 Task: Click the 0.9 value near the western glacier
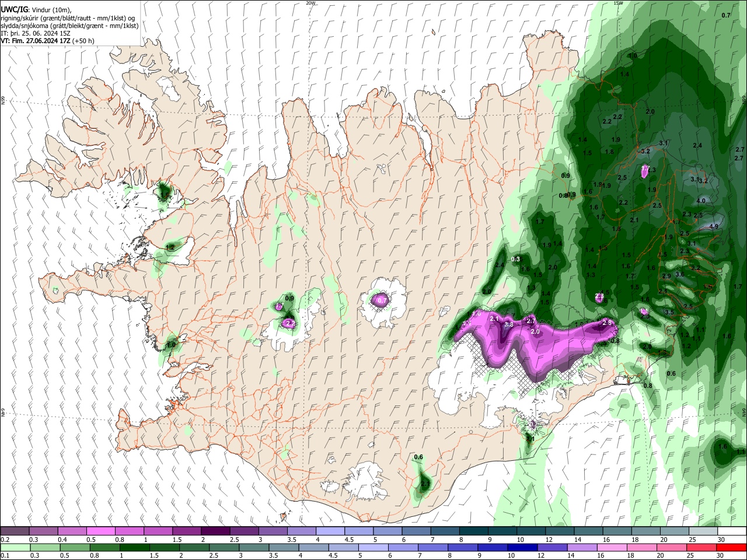pyautogui.click(x=289, y=298)
